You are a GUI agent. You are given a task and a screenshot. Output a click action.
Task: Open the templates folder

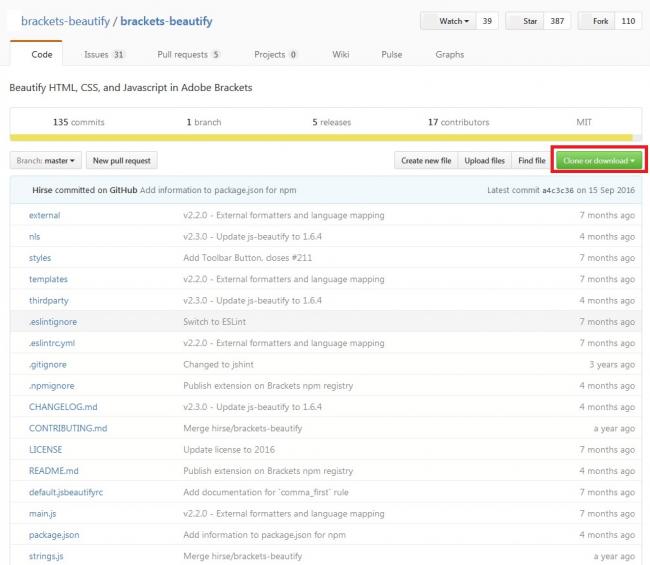point(48,279)
